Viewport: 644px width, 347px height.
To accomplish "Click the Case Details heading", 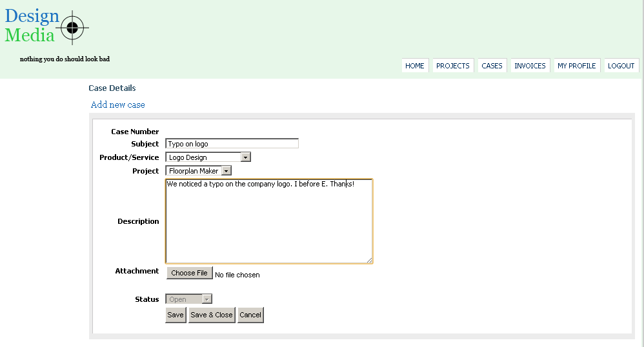I will pyautogui.click(x=112, y=88).
